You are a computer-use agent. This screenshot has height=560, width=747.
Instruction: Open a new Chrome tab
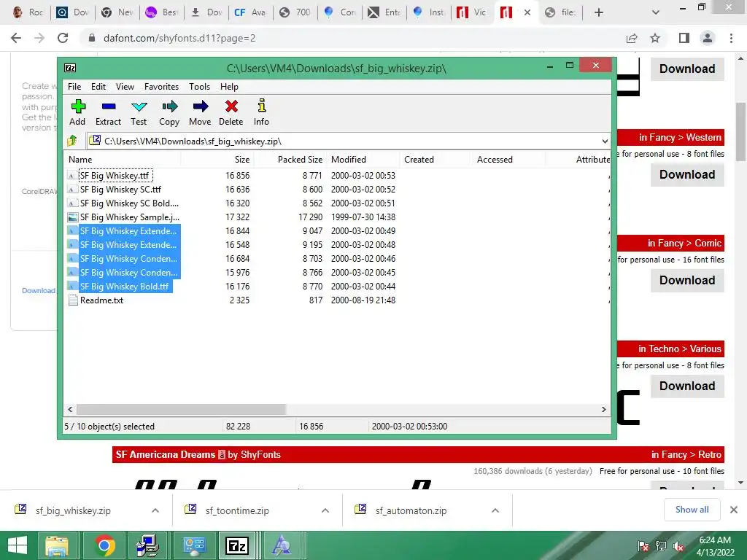599,12
